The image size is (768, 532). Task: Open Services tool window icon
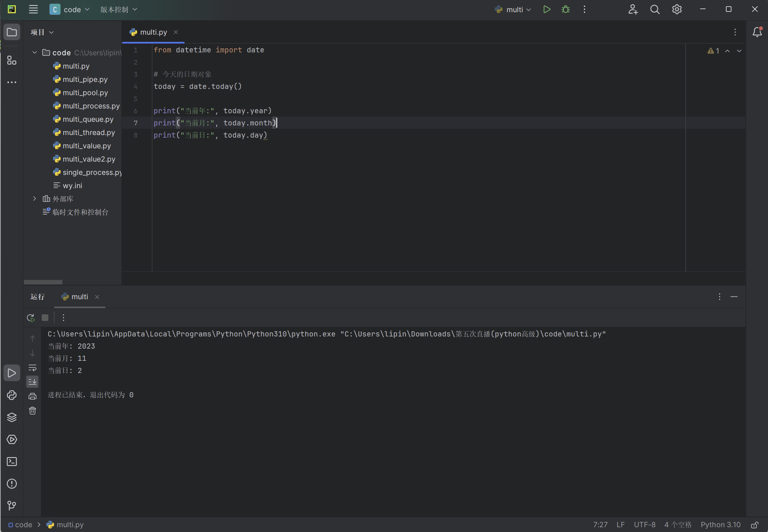pos(12,439)
